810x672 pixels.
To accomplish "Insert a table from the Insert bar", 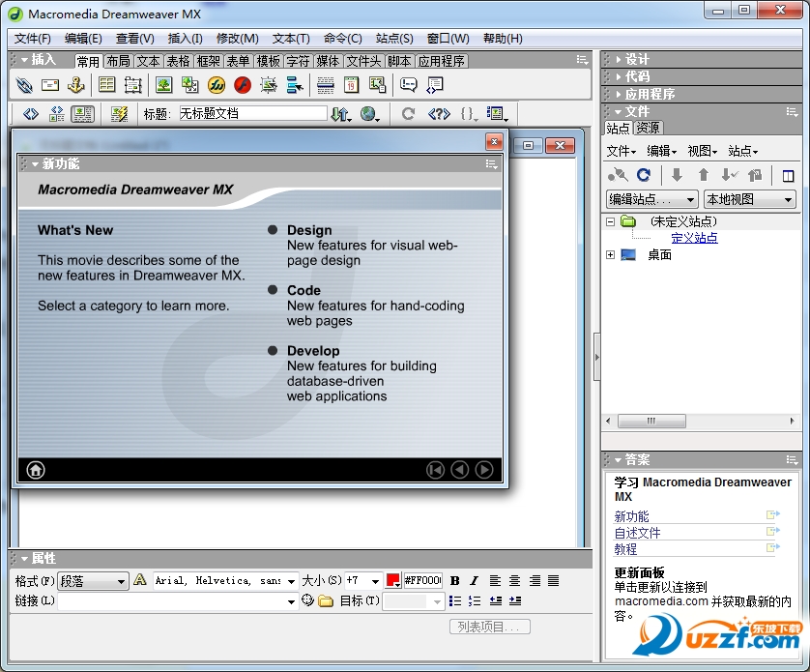I will 107,85.
